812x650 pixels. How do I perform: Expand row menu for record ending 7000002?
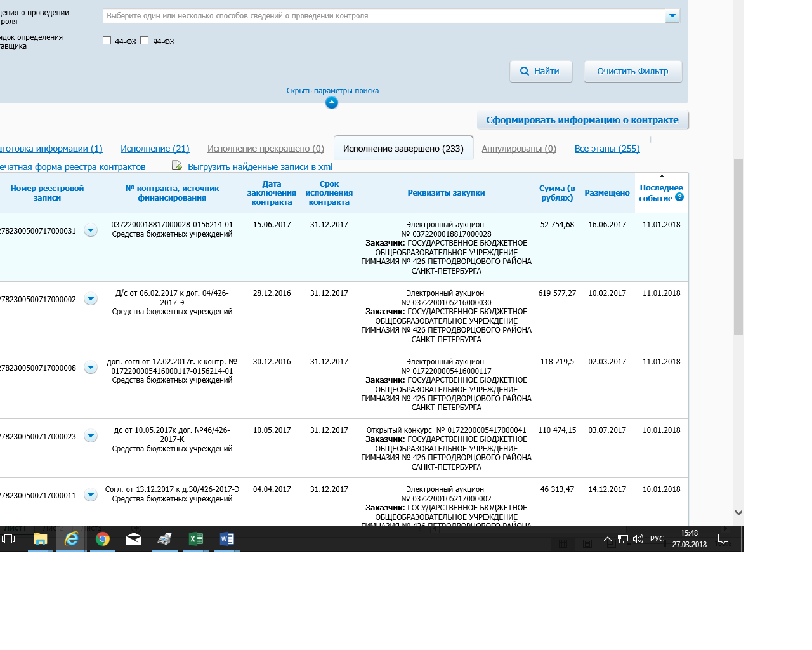(91, 299)
